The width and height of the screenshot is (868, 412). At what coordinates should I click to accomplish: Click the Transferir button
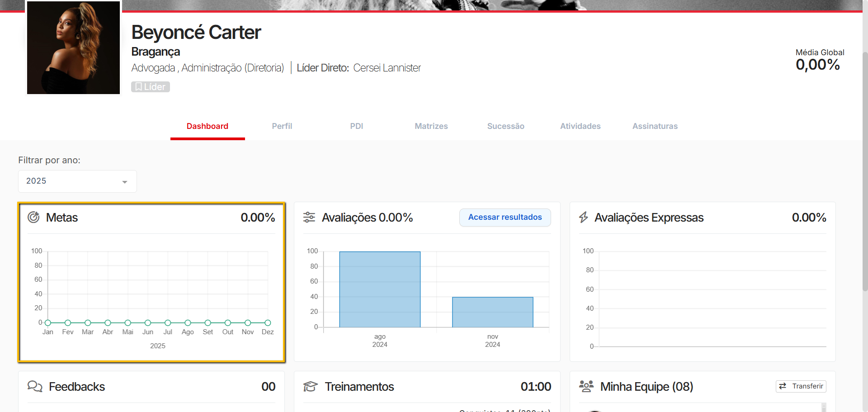tap(801, 386)
